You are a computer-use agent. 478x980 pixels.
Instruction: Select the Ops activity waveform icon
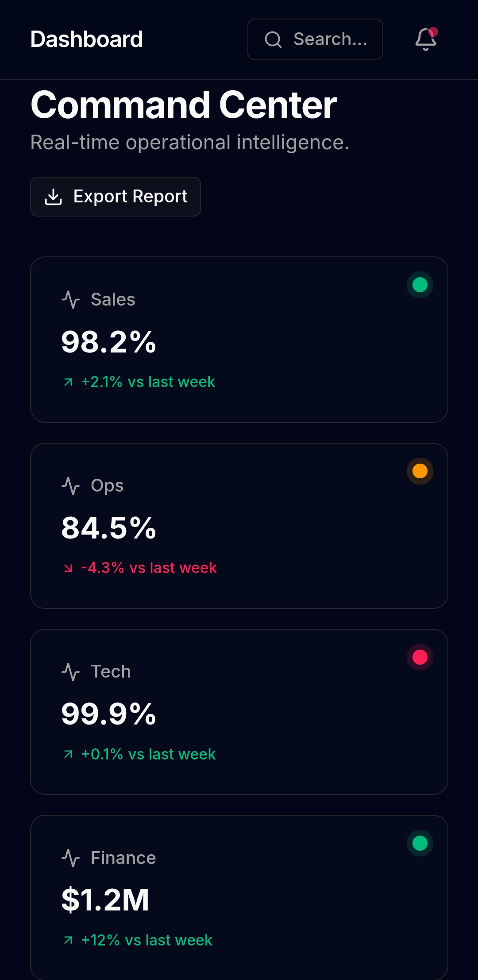pyautogui.click(x=70, y=485)
